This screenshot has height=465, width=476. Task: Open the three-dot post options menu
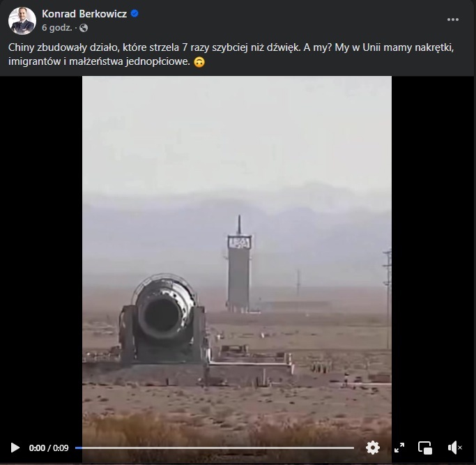coord(452,20)
